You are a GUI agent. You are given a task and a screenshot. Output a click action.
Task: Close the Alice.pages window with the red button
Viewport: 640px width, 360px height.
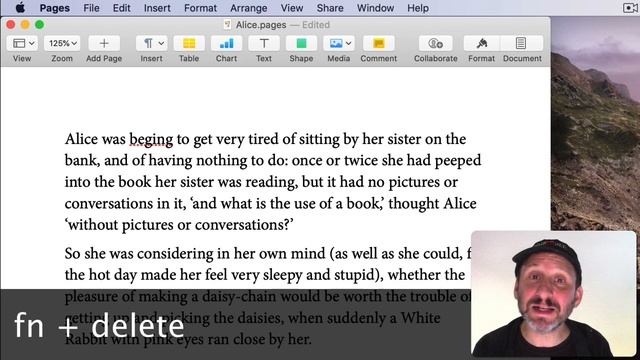tap(11, 25)
